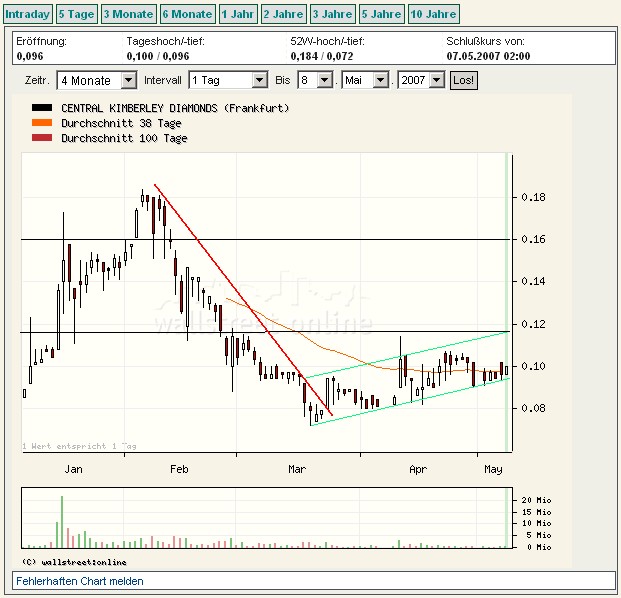Click the tallest volume bar in January
This screenshot has width=621, height=598.
click(62, 521)
